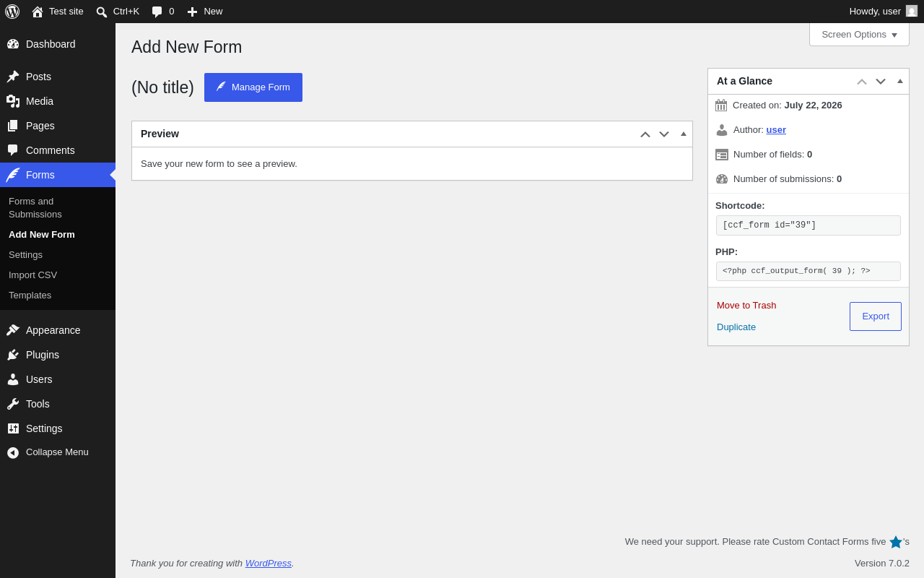Click the PHP ccf_output_form code field

click(x=808, y=272)
